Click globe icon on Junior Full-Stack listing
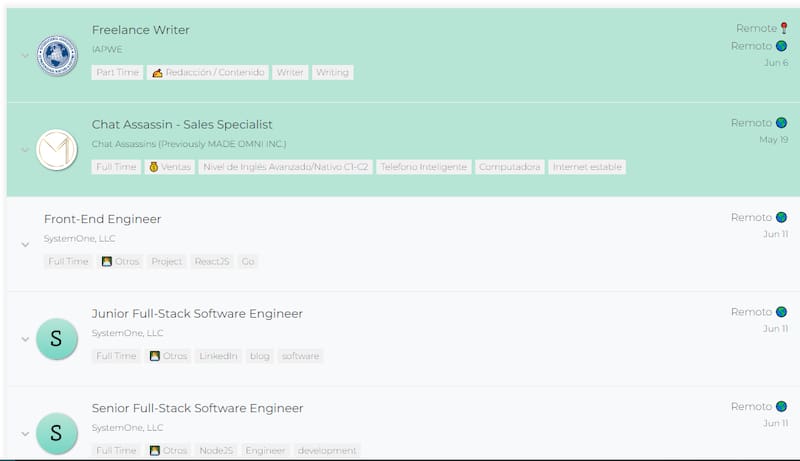The width and height of the screenshot is (800, 461). coord(781,312)
